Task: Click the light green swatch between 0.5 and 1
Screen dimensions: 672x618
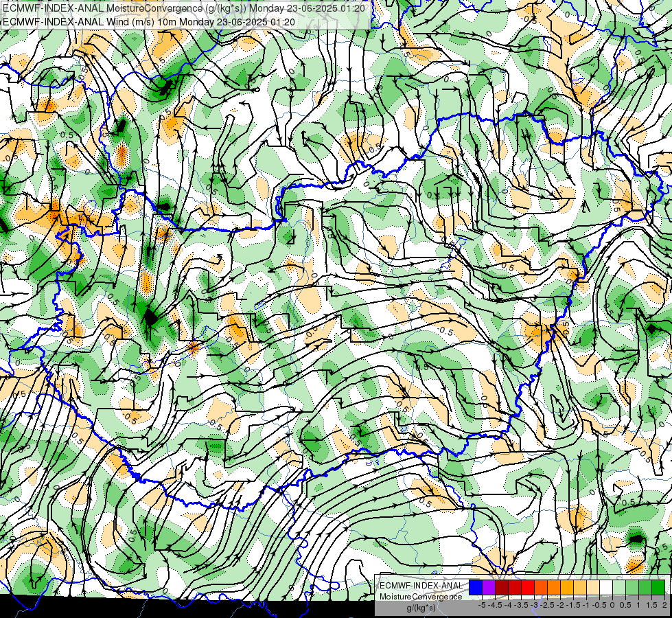Action: [632, 587]
